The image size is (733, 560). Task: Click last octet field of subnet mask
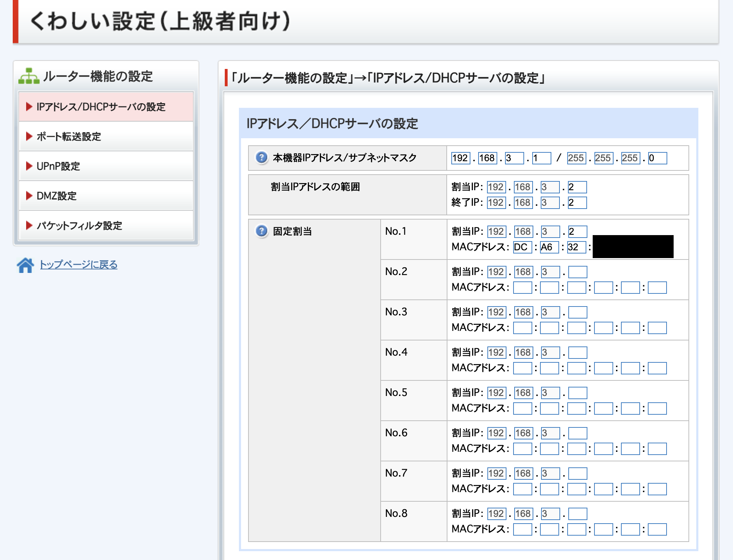click(657, 158)
